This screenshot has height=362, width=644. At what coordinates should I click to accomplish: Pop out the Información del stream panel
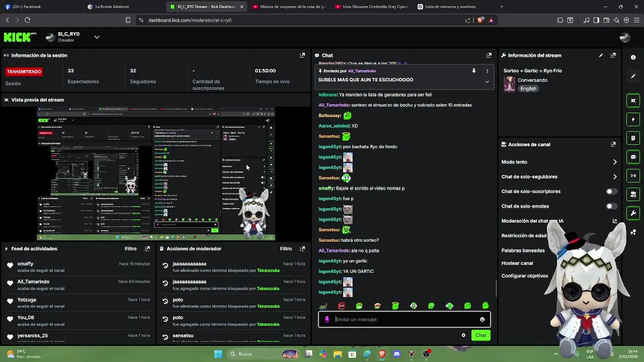613,55
